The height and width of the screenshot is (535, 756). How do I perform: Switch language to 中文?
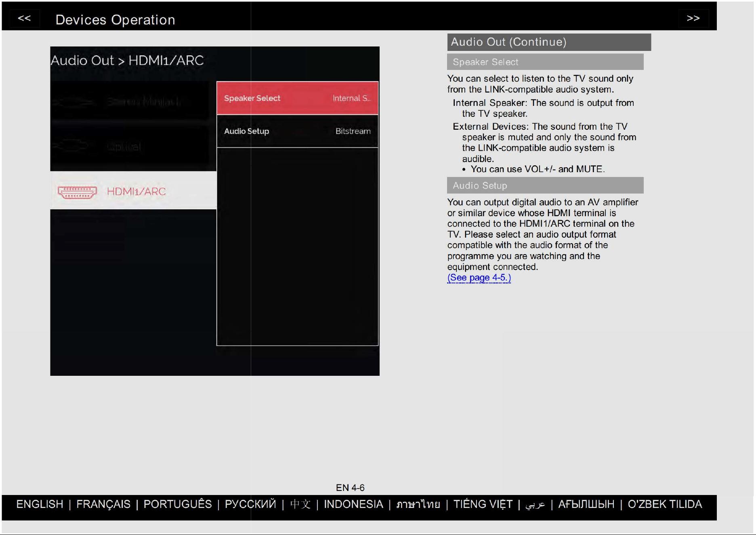coord(300,504)
